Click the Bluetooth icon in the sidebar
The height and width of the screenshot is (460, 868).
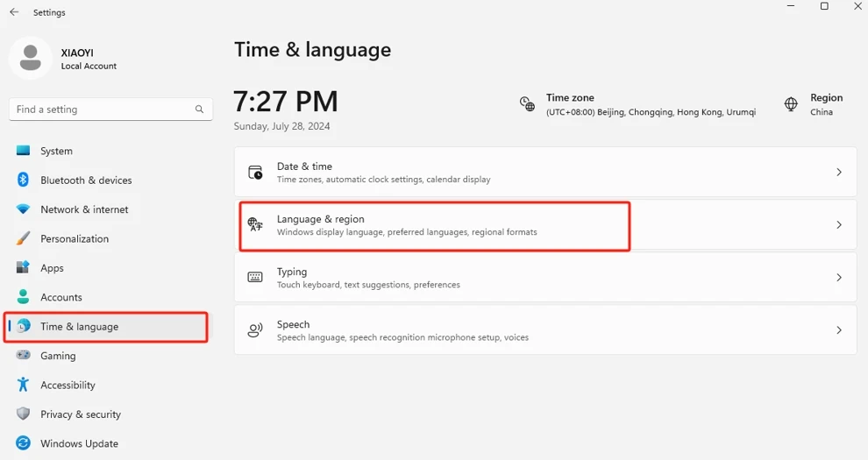(x=23, y=180)
